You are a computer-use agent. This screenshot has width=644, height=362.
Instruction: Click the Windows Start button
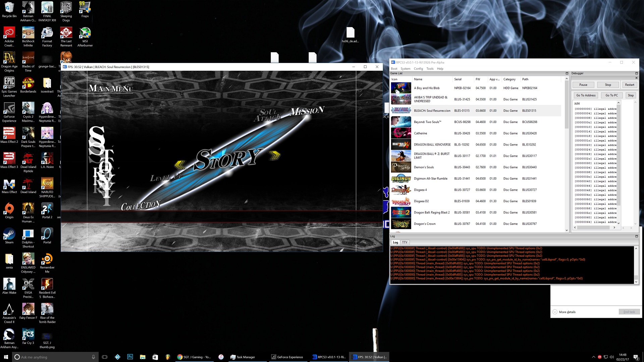6,357
